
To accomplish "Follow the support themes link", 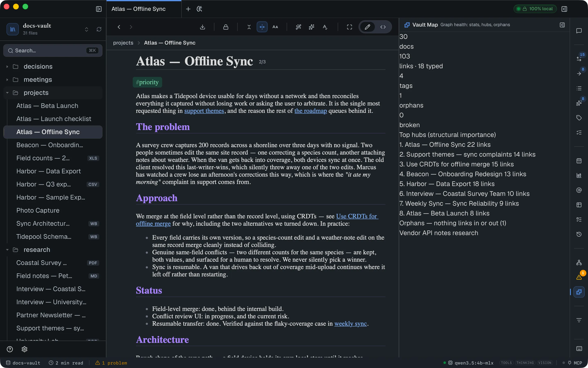I will [204, 111].
